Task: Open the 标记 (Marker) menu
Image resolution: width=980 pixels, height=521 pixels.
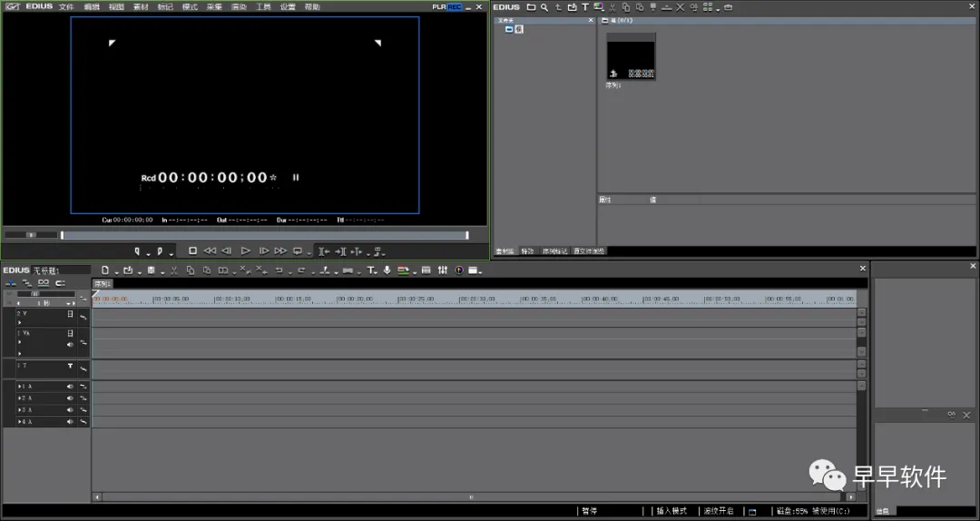Action: [165, 7]
